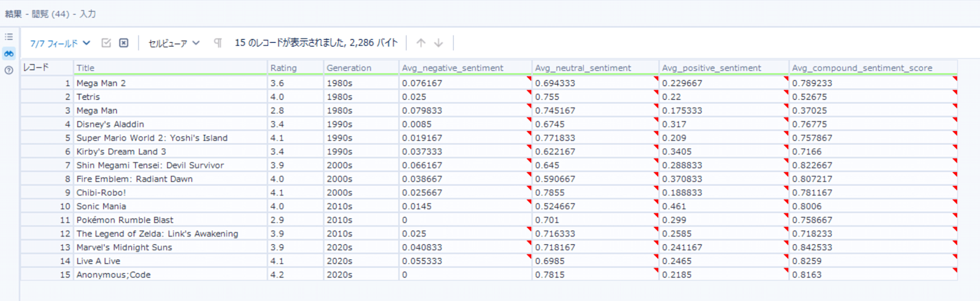Image resolution: width=980 pixels, height=301 pixels.
Task: Select positive sentiment 0.461 for Sonic Mania
Action: pos(724,207)
